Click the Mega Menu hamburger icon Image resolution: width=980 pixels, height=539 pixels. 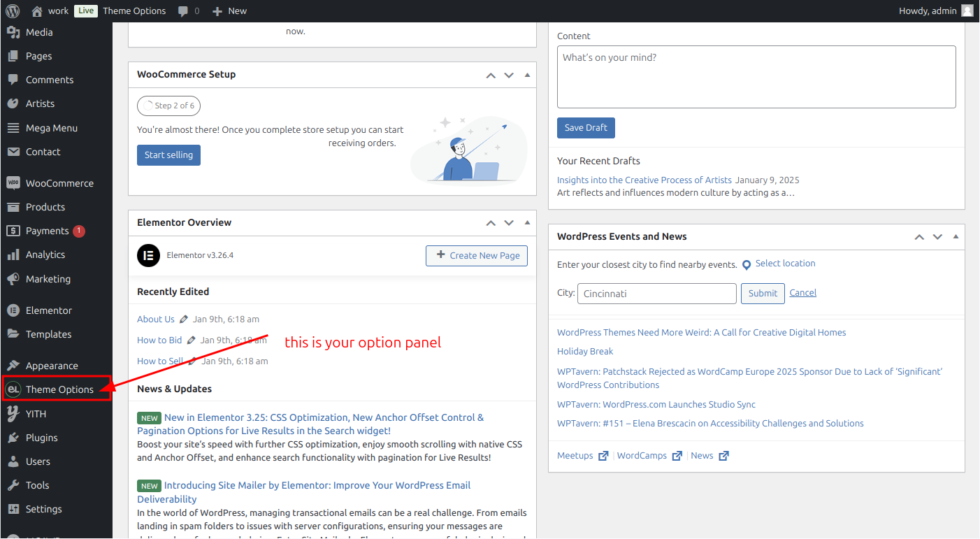tap(13, 128)
